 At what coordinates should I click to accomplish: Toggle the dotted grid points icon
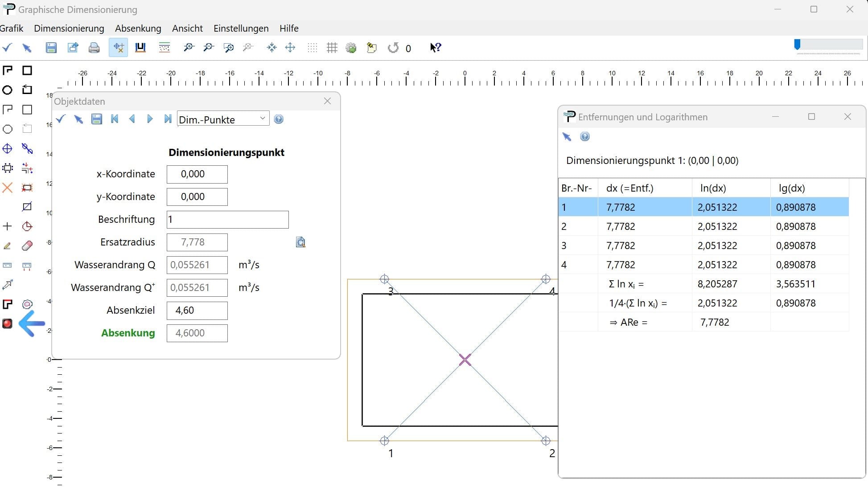312,48
